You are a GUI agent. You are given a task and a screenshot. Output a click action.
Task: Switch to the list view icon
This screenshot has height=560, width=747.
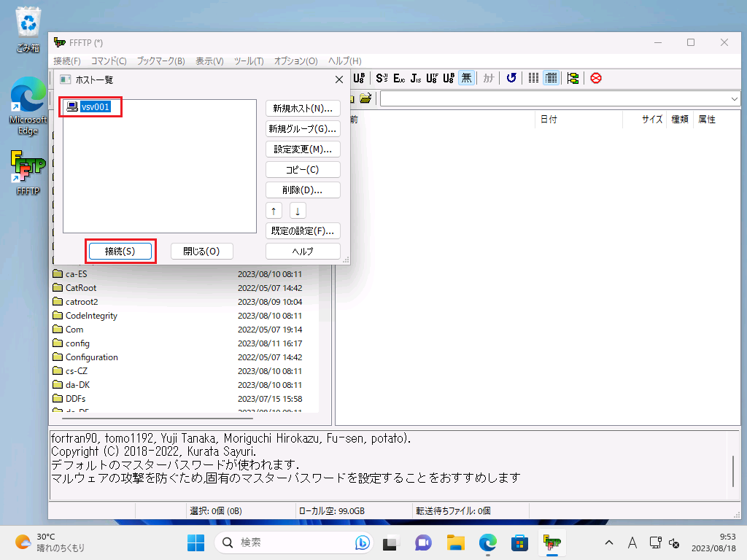[x=534, y=78]
